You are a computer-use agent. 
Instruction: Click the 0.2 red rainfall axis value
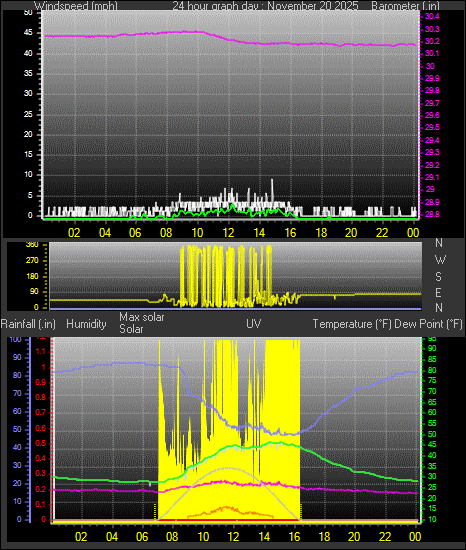point(40,489)
